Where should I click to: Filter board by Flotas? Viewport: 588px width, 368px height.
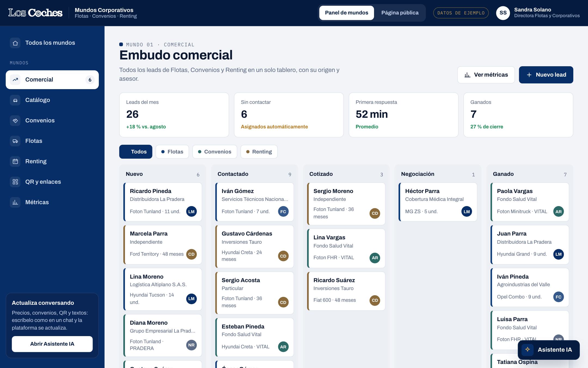tap(172, 152)
